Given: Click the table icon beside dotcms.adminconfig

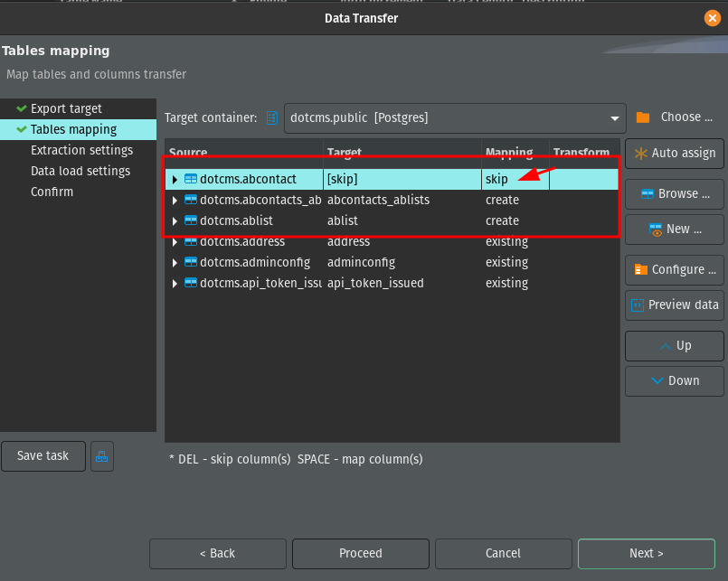Looking at the screenshot, I should pos(190,262).
